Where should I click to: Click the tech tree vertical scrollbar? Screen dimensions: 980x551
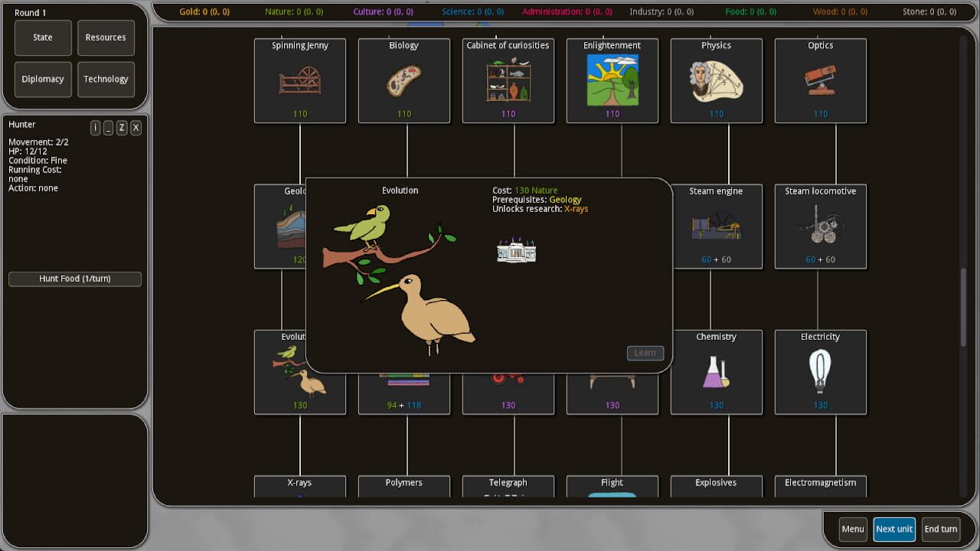pyautogui.click(x=963, y=306)
